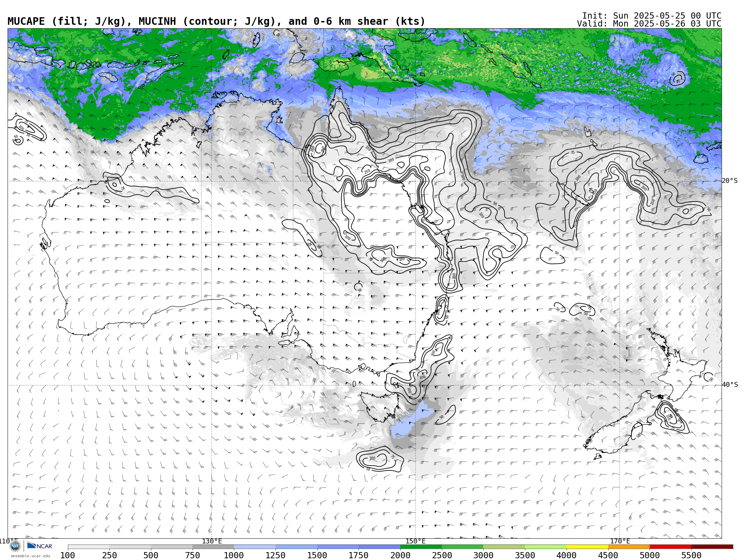Pick the 4500–5000 orange colorbar segment
Screen dimensions: 744x560
point(629,547)
